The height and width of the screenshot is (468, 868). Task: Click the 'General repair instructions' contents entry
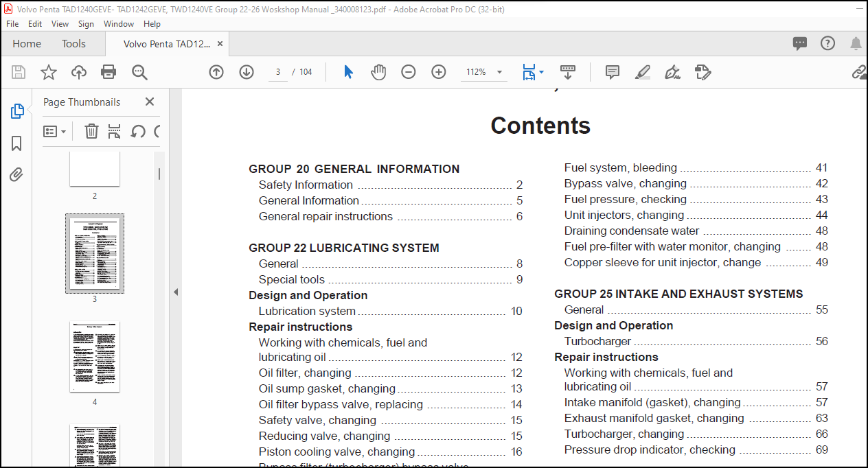[x=325, y=216]
